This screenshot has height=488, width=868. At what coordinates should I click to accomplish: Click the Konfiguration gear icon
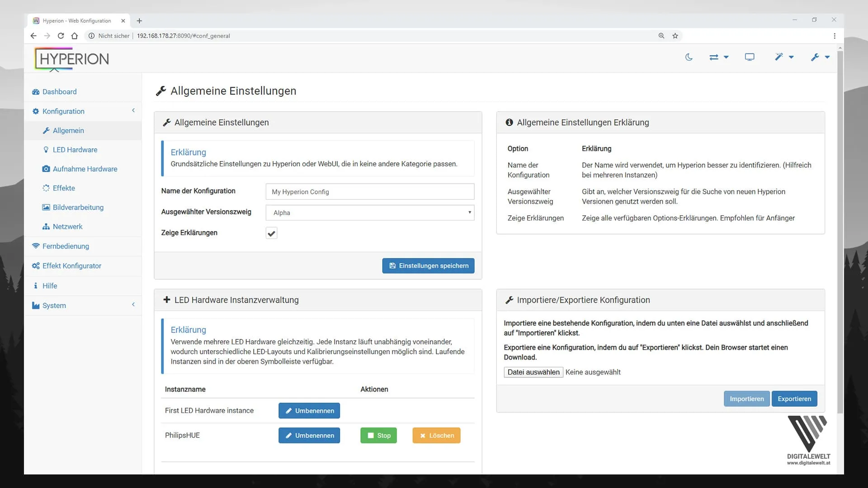(x=36, y=111)
